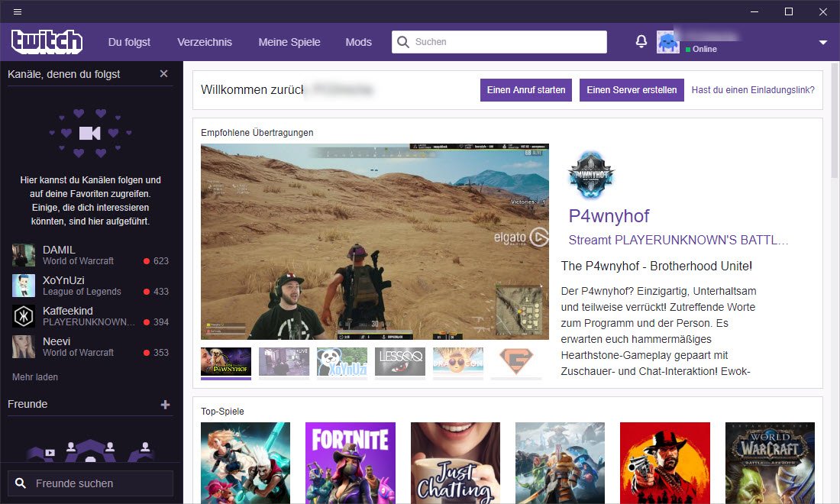Add a friend with plus icon
The image size is (840, 504).
(165, 405)
